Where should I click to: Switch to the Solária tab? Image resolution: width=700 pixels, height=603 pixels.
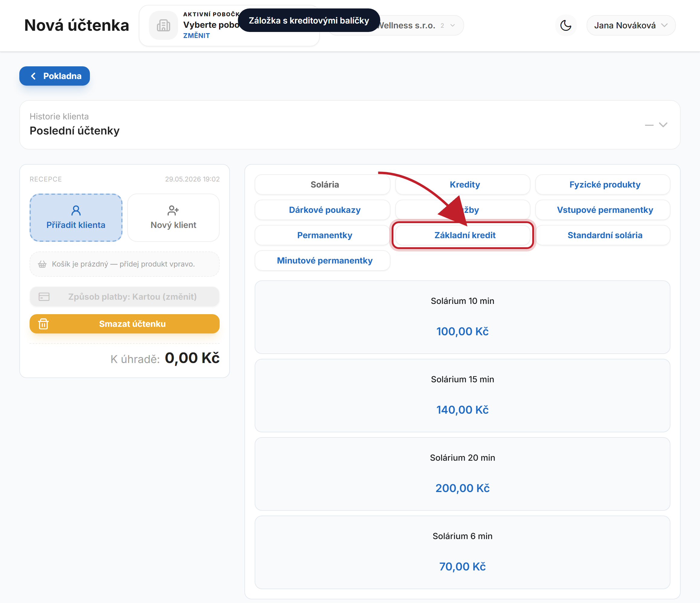pos(322,184)
